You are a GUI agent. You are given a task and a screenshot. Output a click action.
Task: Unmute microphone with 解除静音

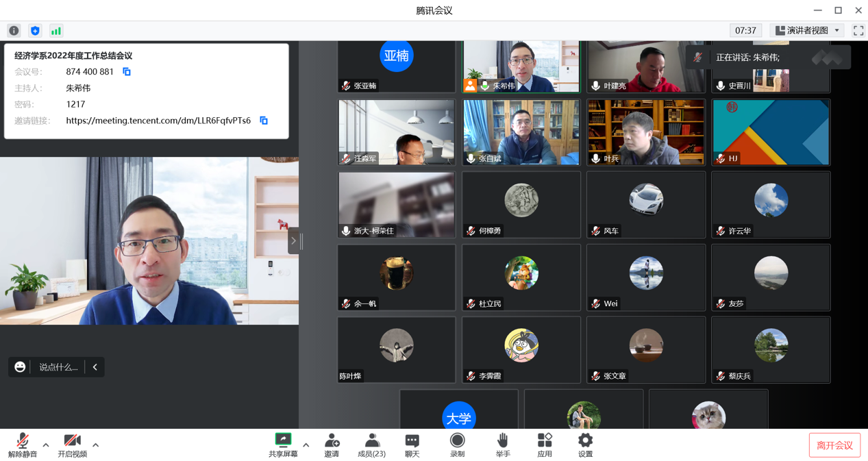(x=23, y=445)
